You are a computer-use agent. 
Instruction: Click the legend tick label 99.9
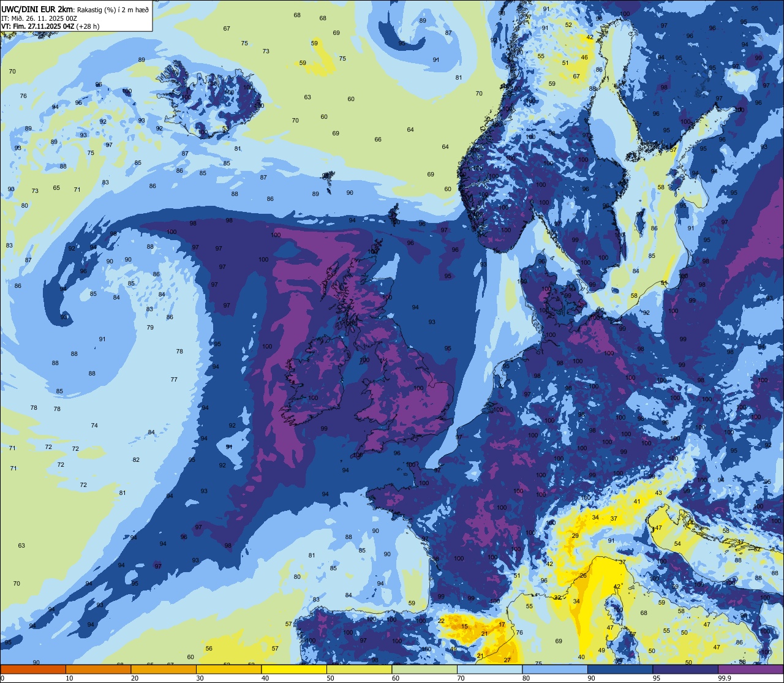[724, 678]
